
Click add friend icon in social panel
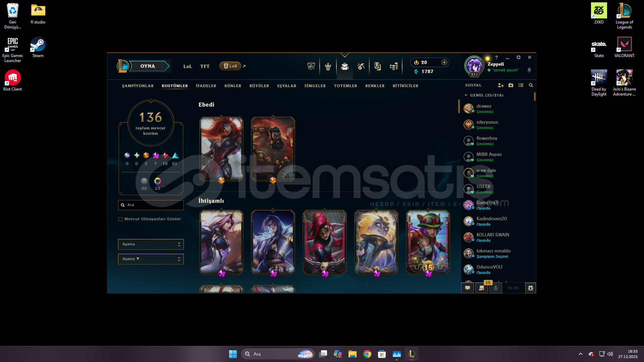coord(500,85)
